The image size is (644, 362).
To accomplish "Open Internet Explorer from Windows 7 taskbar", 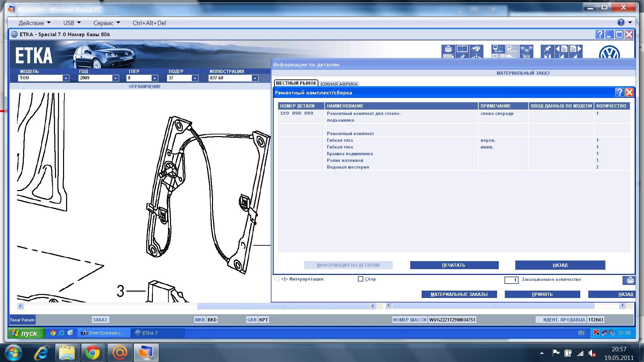I will coord(42,353).
